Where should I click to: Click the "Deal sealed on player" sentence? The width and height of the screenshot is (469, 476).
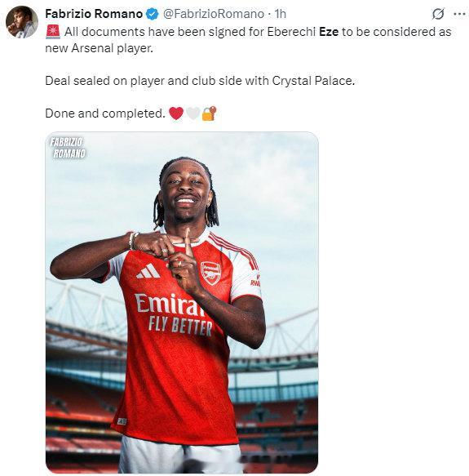point(200,81)
